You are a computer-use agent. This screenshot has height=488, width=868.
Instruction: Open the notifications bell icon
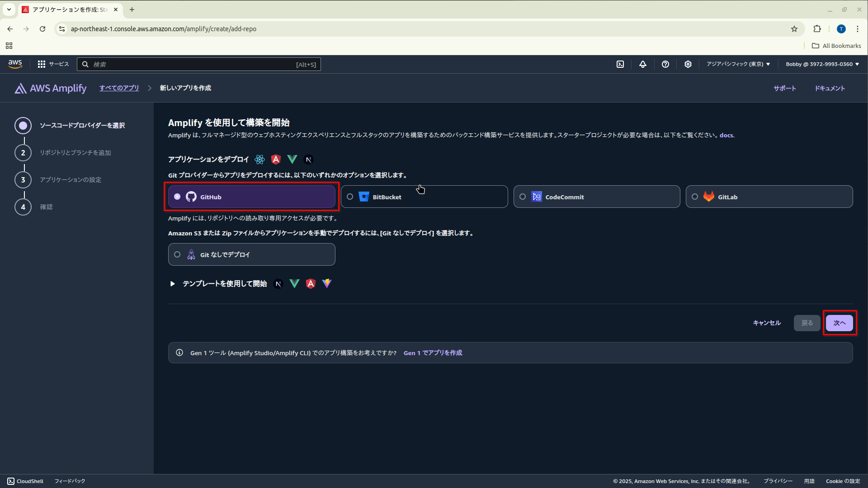click(x=643, y=64)
